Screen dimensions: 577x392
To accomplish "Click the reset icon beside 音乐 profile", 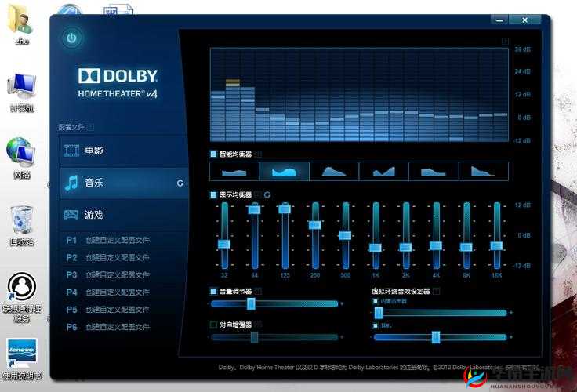I will pyautogui.click(x=180, y=183).
